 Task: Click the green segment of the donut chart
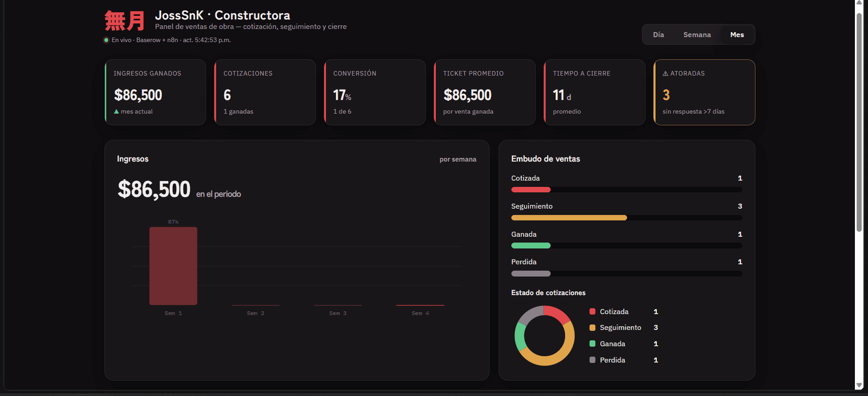(x=520, y=336)
